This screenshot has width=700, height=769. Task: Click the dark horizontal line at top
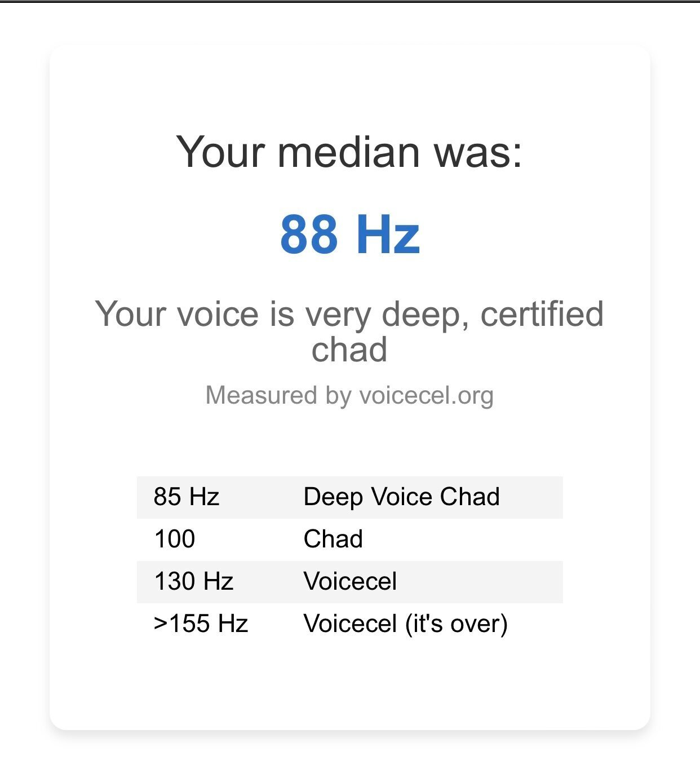pos(350,2)
